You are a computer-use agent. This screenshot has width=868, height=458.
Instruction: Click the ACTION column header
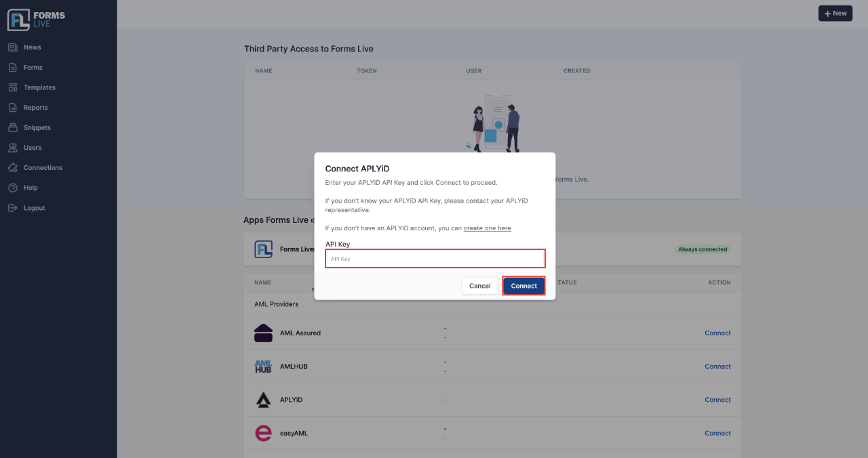[x=719, y=283]
